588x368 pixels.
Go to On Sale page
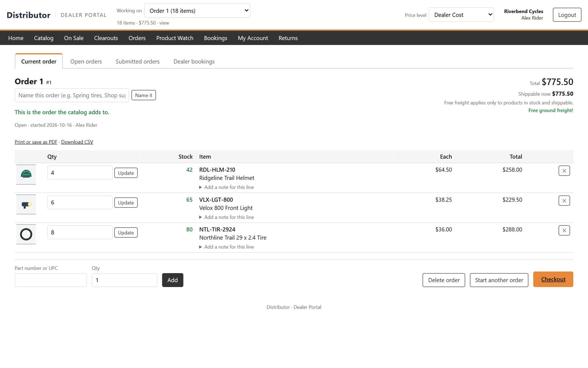[x=74, y=38]
